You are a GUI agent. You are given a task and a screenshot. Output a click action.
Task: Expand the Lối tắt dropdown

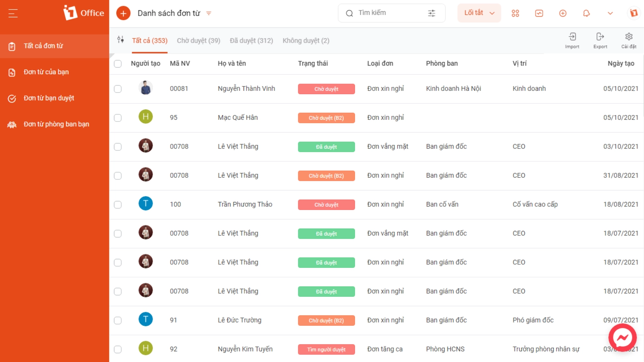pyautogui.click(x=479, y=13)
